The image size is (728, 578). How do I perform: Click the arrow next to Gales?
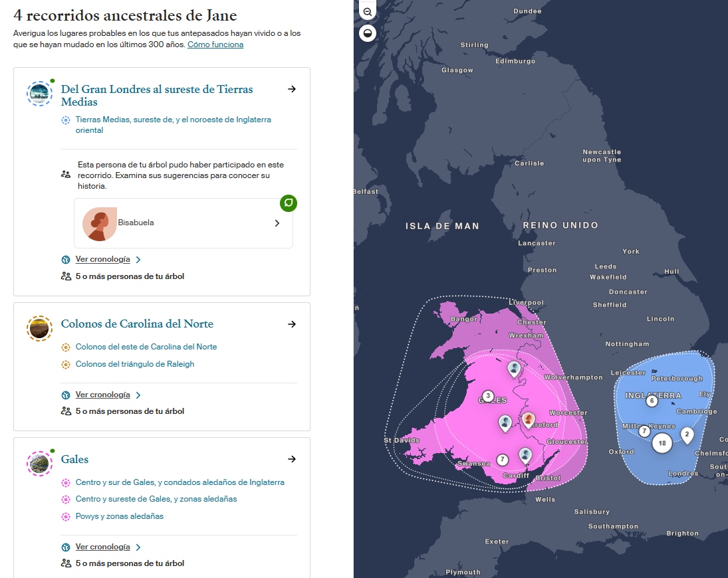(x=292, y=459)
